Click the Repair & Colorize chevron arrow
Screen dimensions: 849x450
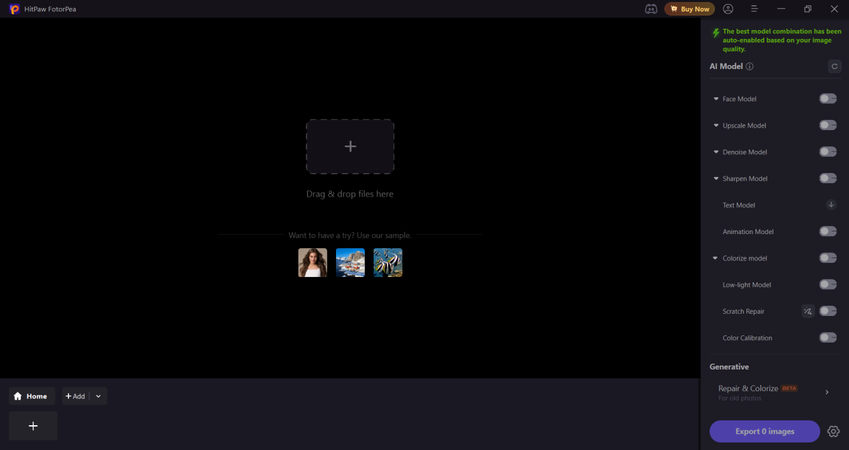827,392
